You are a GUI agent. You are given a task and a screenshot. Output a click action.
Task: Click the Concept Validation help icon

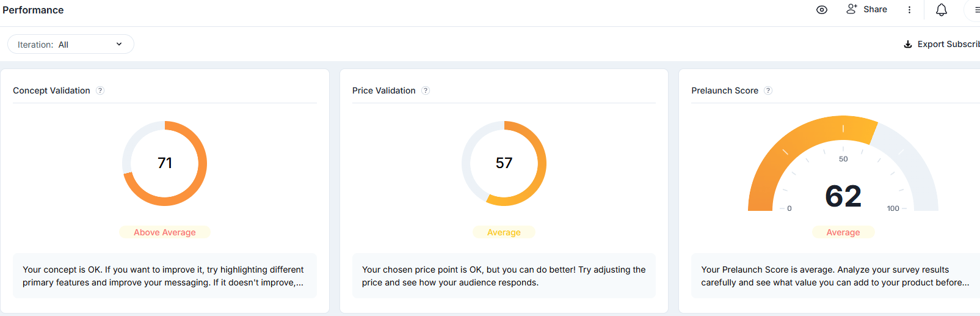[x=100, y=90]
